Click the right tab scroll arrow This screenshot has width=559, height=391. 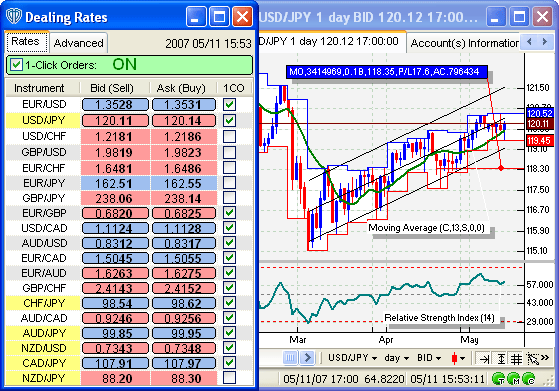pos(545,42)
